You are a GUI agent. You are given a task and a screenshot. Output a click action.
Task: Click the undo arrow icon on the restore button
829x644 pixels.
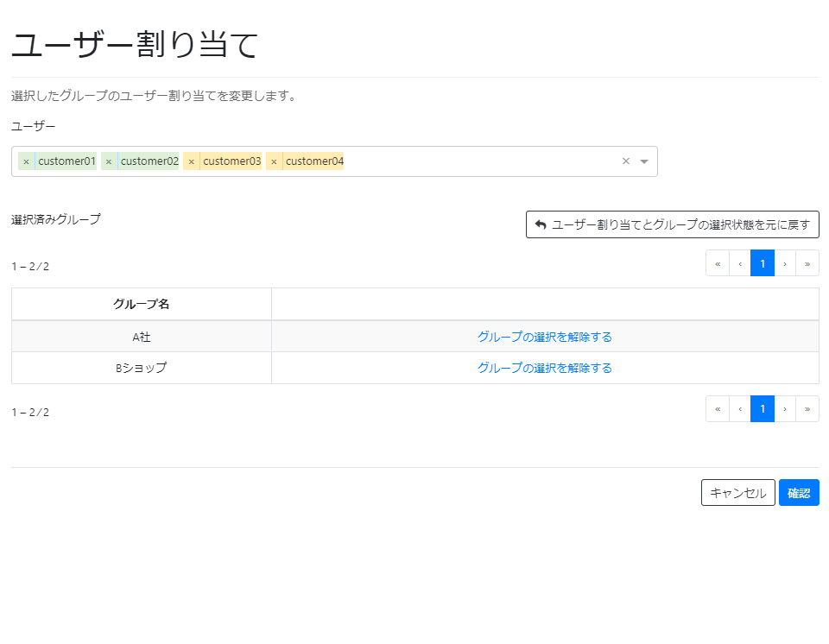pyautogui.click(x=540, y=224)
